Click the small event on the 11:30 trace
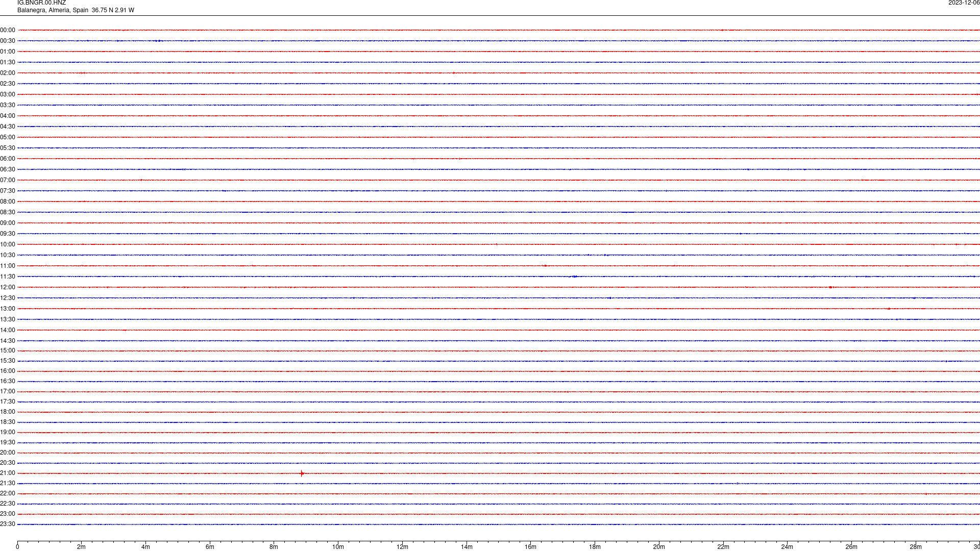The height and width of the screenshot is (551, 980). 575,277
